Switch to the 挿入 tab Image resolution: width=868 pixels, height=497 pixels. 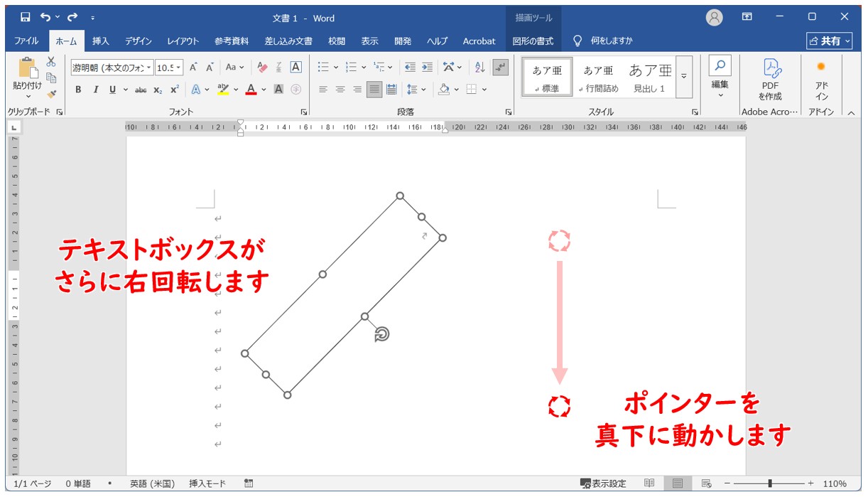(x=101, y=41)
